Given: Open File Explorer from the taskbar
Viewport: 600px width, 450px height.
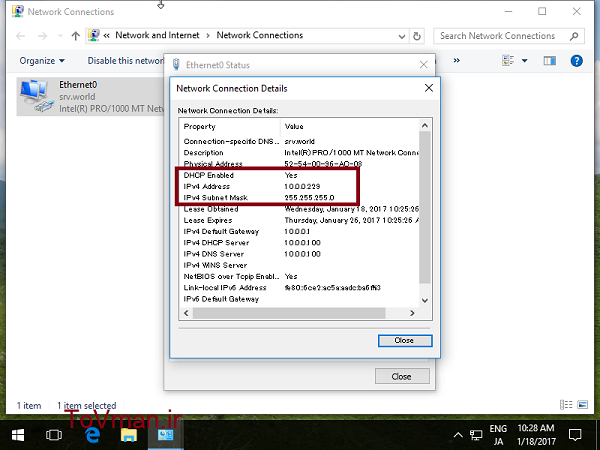Looking at the screenshot, I should [128, 435].
